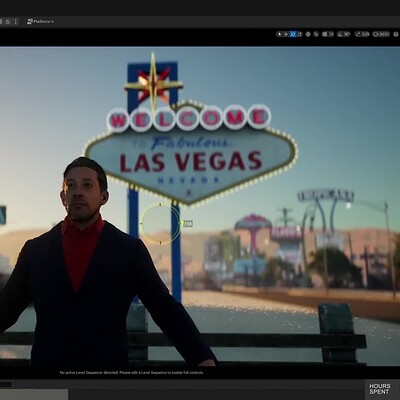Open surface snapping options in viewport toolbar
400x400 pixels.
pyautogui.click(x=316, y=34)
